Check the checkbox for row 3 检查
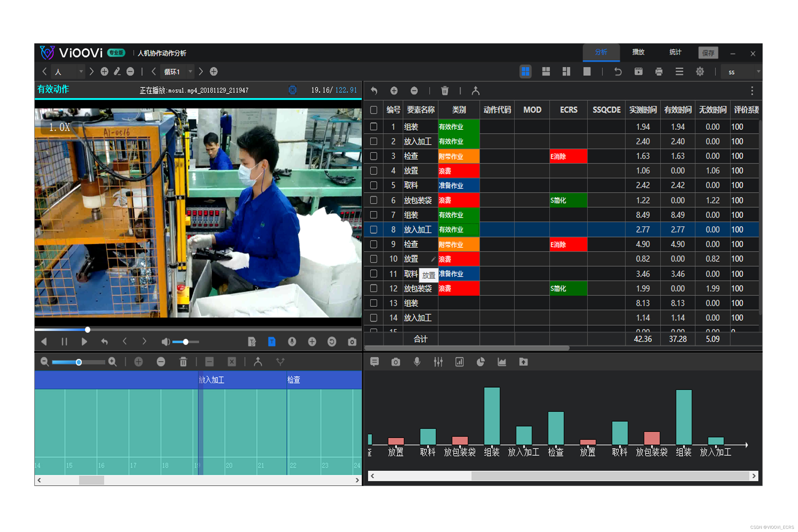Image resolution: width=798 pixels, height=532 pixels. pyautogui.click(x=373, y=156)
